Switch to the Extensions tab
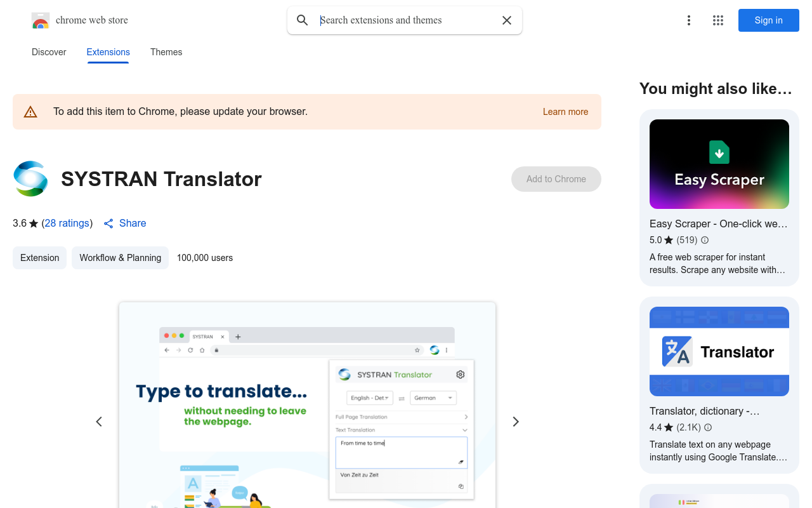 pos(108,52)
